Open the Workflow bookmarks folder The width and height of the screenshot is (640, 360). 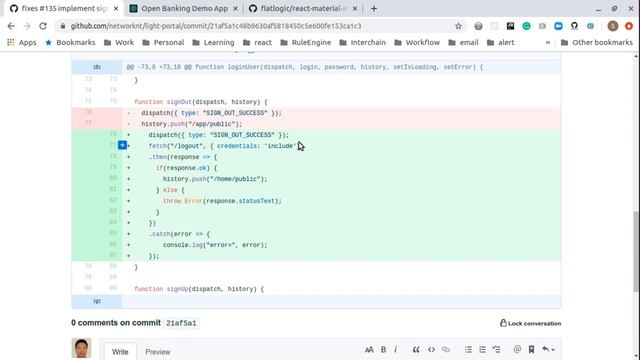point(417,42)
